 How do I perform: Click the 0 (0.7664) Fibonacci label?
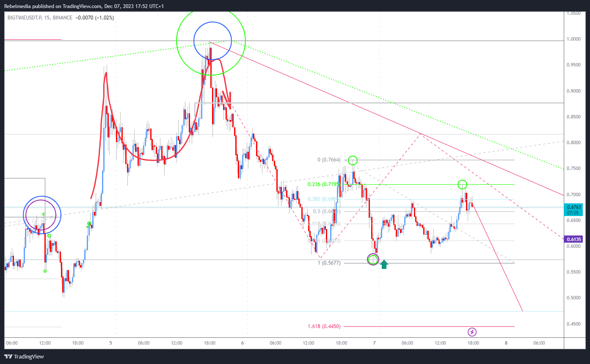pos(329,160)
